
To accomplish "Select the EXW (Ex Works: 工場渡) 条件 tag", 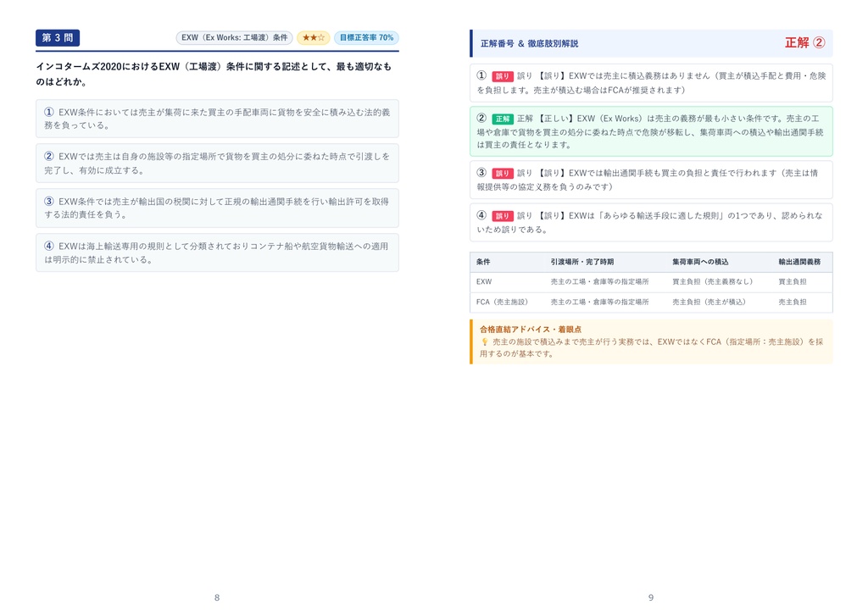I will point(234,37).
